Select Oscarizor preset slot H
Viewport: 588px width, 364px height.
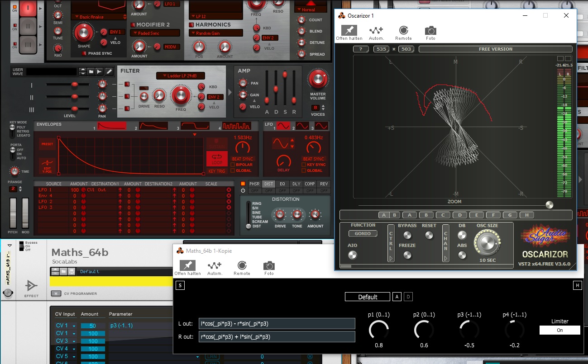(x=527, y=215)
